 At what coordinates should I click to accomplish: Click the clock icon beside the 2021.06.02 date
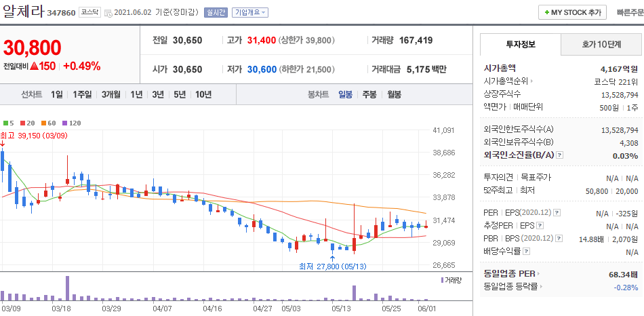(108, 13)
